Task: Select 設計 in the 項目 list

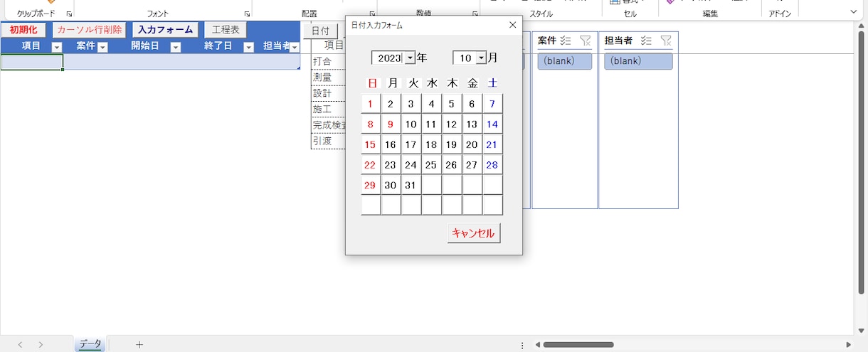Action: pyautogui.click(x=329, y=94)
